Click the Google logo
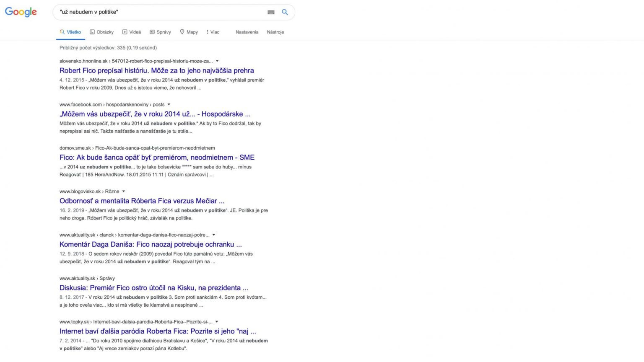Image resolution: width=644 pixels, height=362 pixels. [21, 12]
